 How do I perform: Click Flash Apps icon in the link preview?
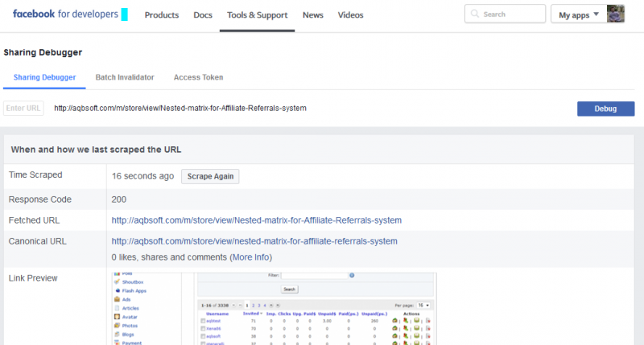(x=118, y=290)
